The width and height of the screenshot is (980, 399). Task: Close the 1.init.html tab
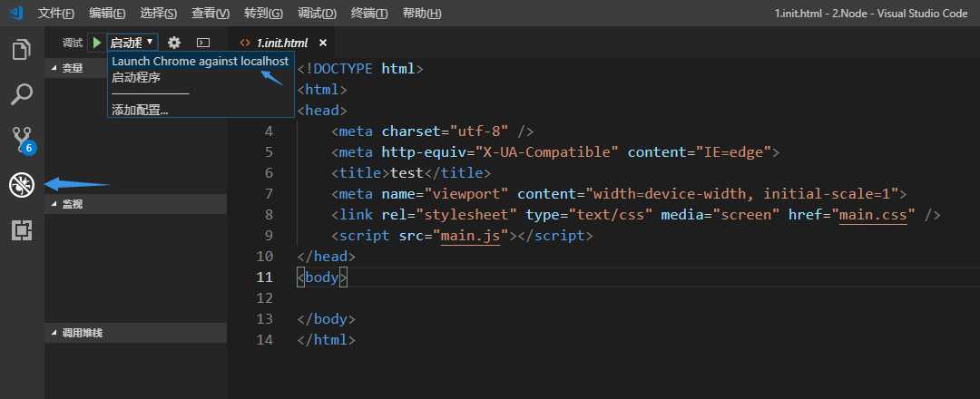click(323, 44)
